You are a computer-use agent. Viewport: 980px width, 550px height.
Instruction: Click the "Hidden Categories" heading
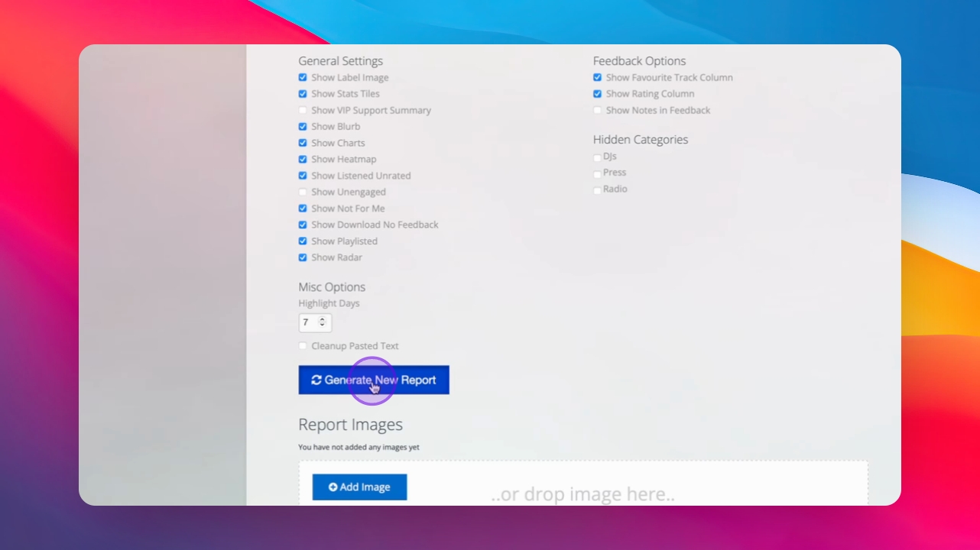click(641, 140)
